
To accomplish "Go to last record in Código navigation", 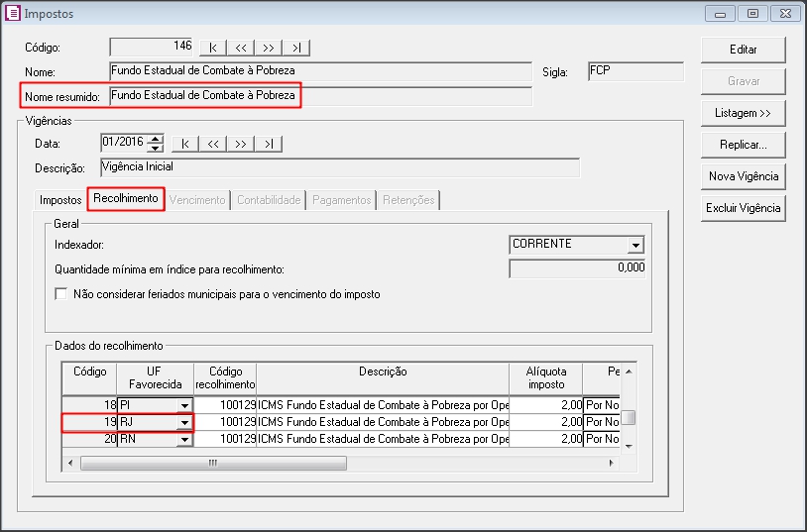I will point(296,48).
